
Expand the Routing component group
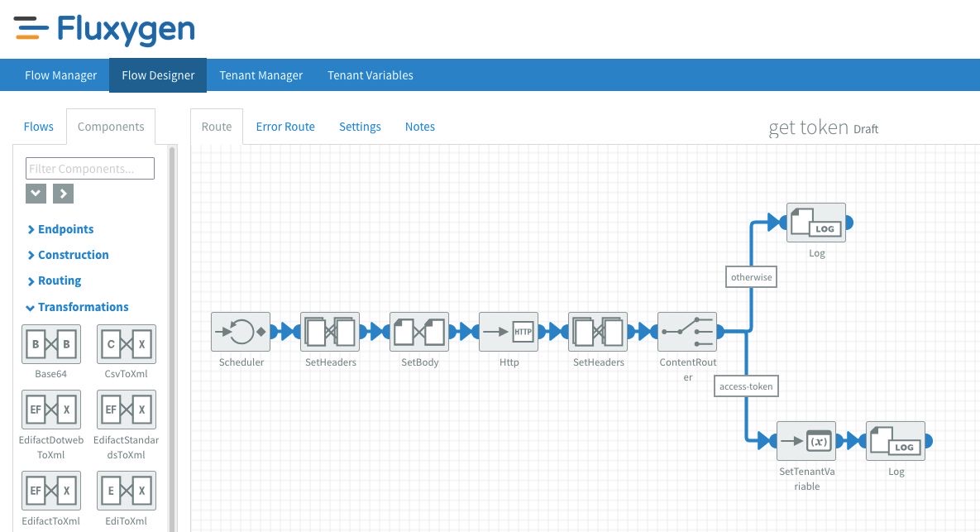[60, 280]
